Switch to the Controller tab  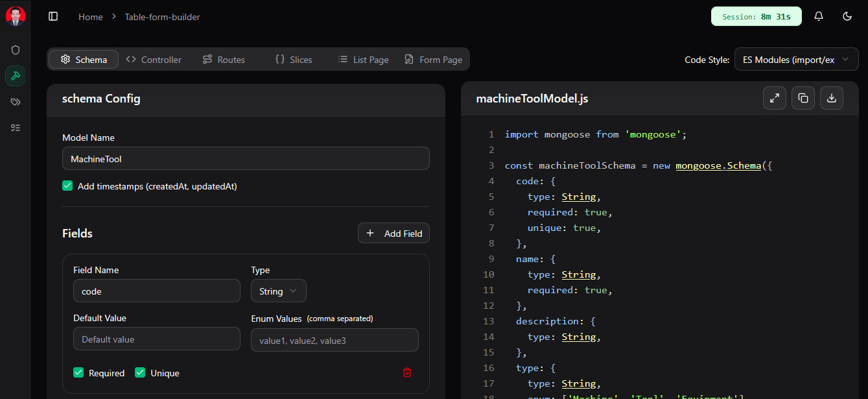coord(154,60)
